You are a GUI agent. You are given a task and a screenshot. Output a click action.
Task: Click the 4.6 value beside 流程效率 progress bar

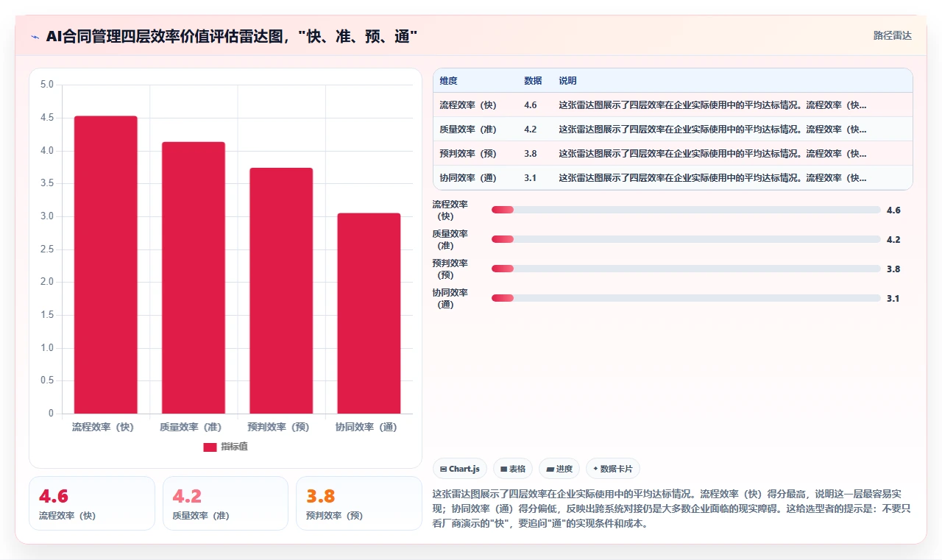[893, 210]
